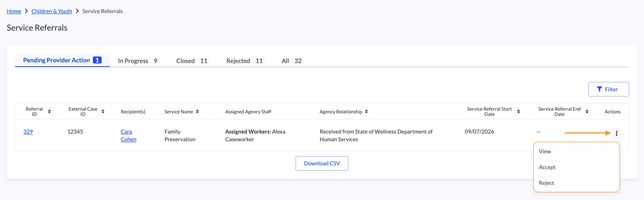Choose Accept from the actions menu
This screenshot has height=200, width=644.
[x=576, y=167]
